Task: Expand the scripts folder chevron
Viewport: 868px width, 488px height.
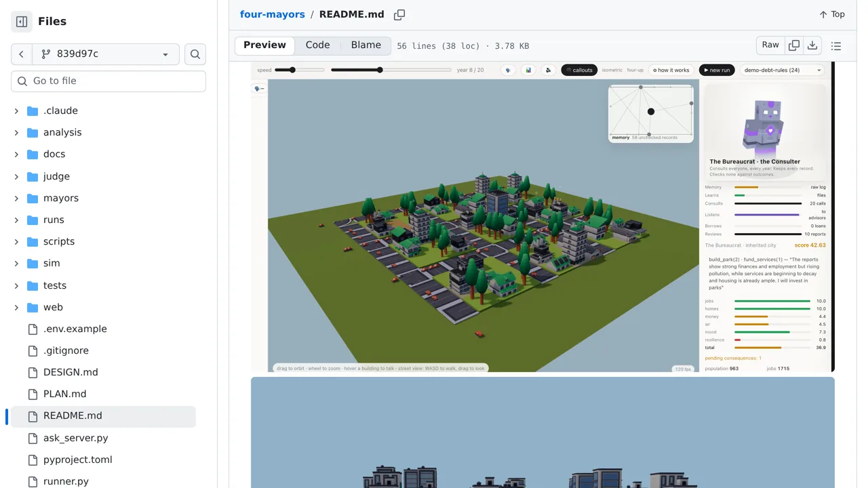Action: (16, 241)
